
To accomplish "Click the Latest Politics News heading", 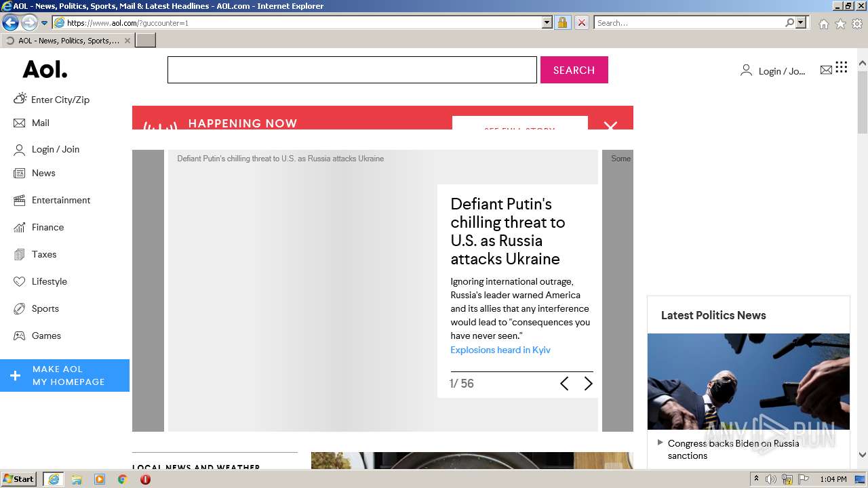I will tap(713, 315).
